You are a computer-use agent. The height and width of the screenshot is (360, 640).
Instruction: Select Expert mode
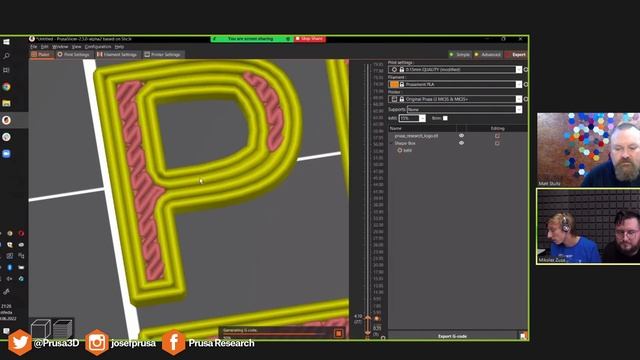point(516,54)
